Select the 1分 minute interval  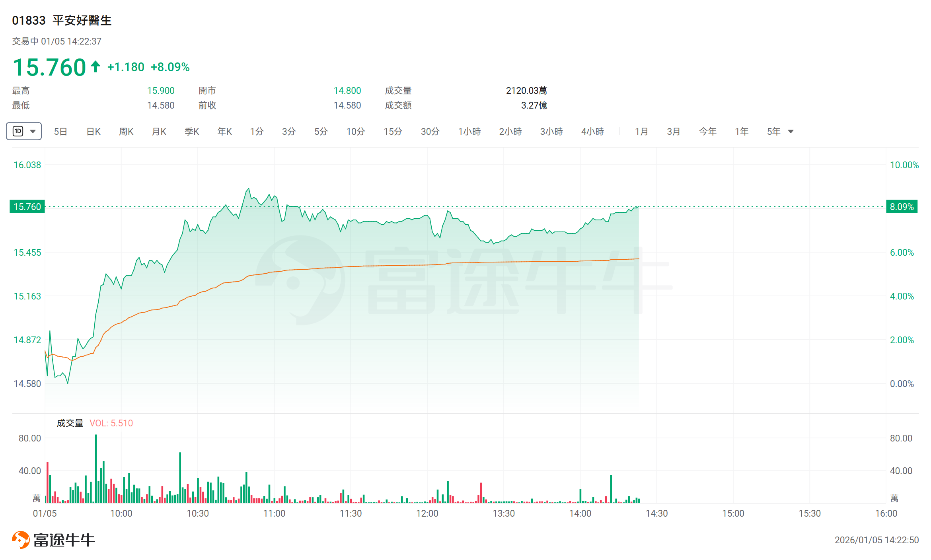tap(257, 132)
